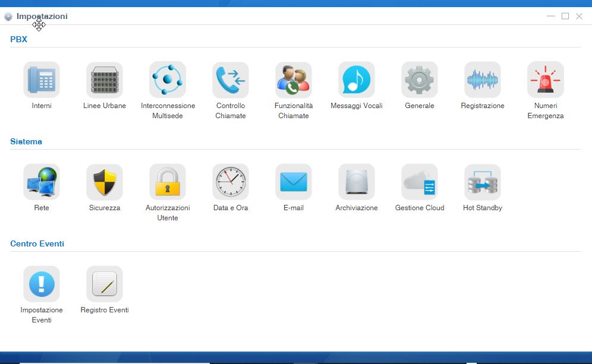
Task: Open Data e Ora clock icon
Action: [x=231, y=182]
